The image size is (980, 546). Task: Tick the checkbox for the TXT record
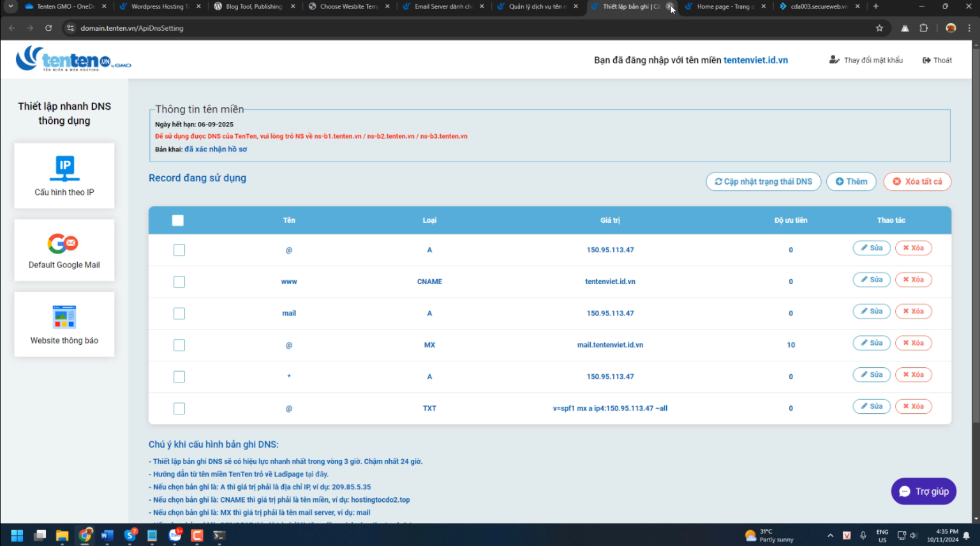[x=179, y=409]
